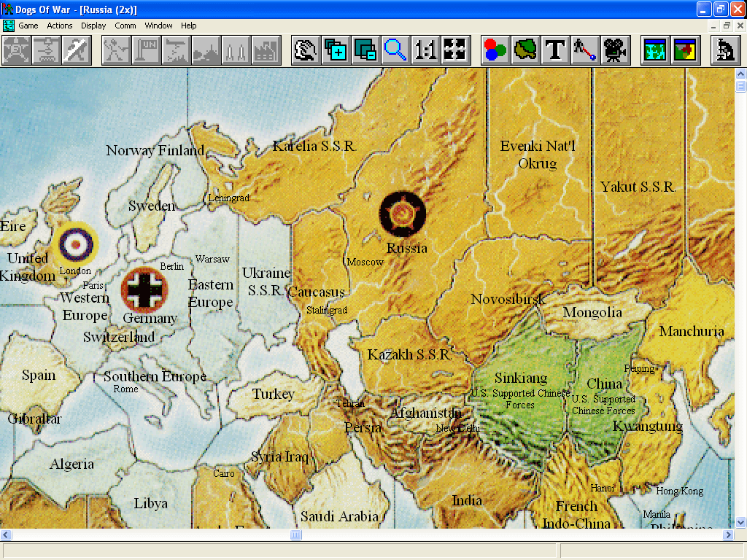Click the four-arrows fit-to-window icon
747x560 pixels.
point(455,50)
